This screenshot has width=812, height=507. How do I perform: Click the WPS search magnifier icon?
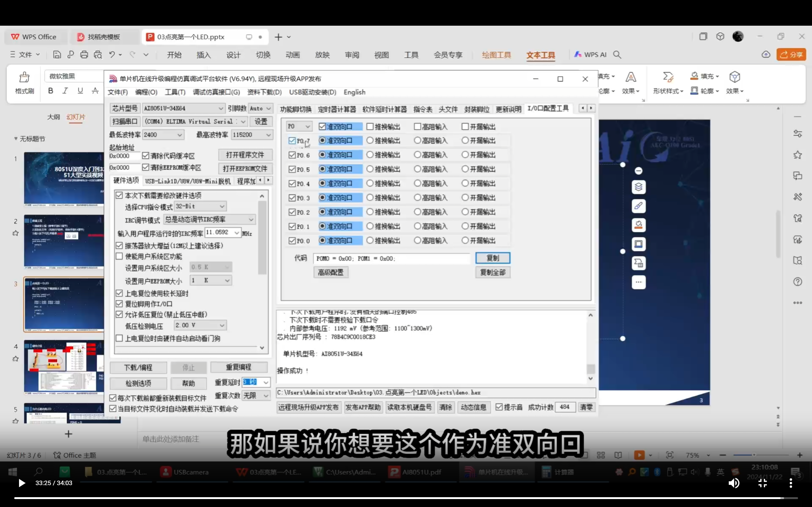617,55
